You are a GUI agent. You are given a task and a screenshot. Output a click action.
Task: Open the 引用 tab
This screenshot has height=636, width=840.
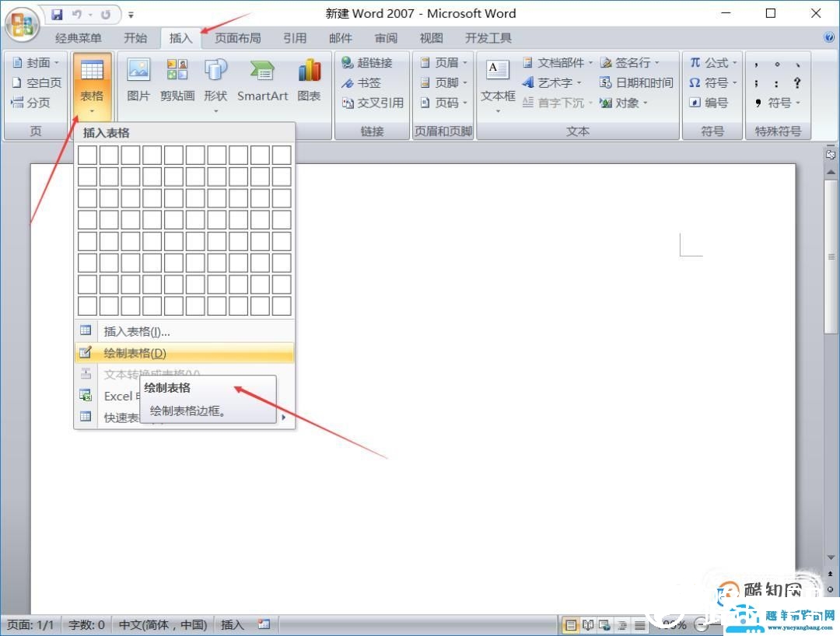[295, 38]
